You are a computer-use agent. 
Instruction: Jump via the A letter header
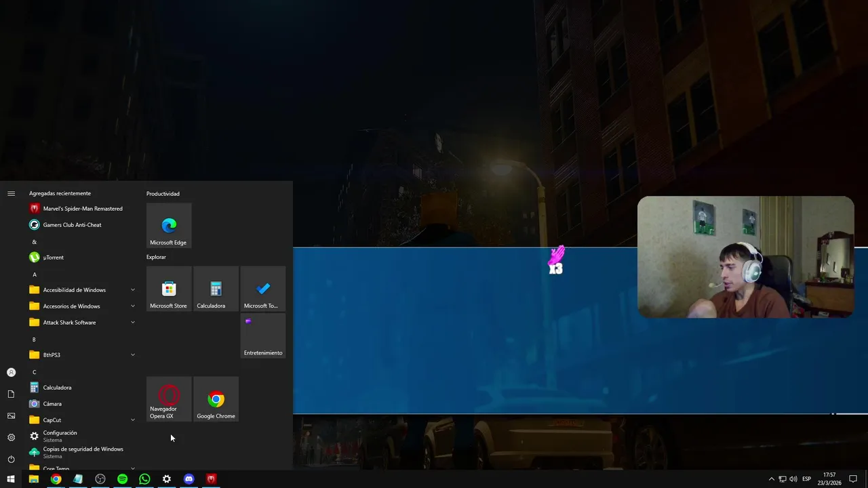click(35, 274)
